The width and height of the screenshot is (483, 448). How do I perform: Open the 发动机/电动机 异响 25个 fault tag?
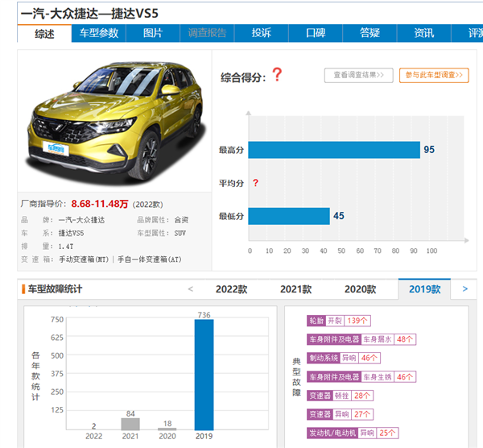pyautogui.click(x=353, y=433)
